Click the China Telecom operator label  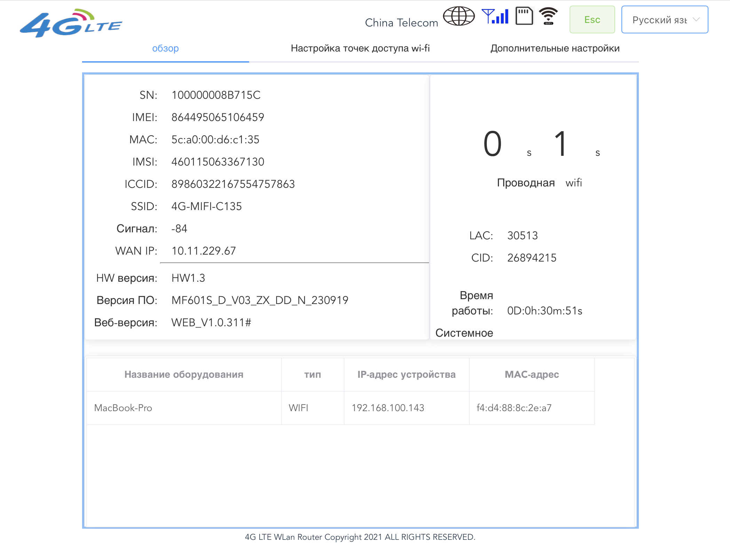402,23
